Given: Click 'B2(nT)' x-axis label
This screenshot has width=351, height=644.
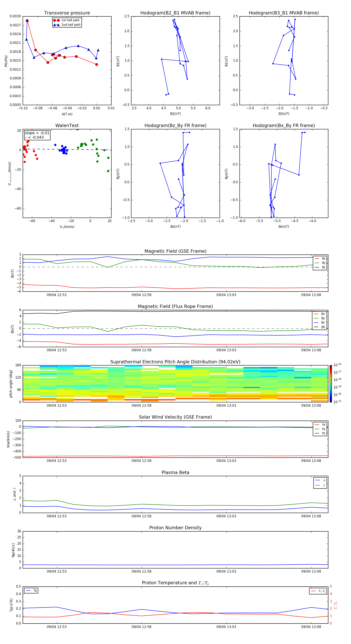Looking at the screenshot, I should [x=175, y=114].
